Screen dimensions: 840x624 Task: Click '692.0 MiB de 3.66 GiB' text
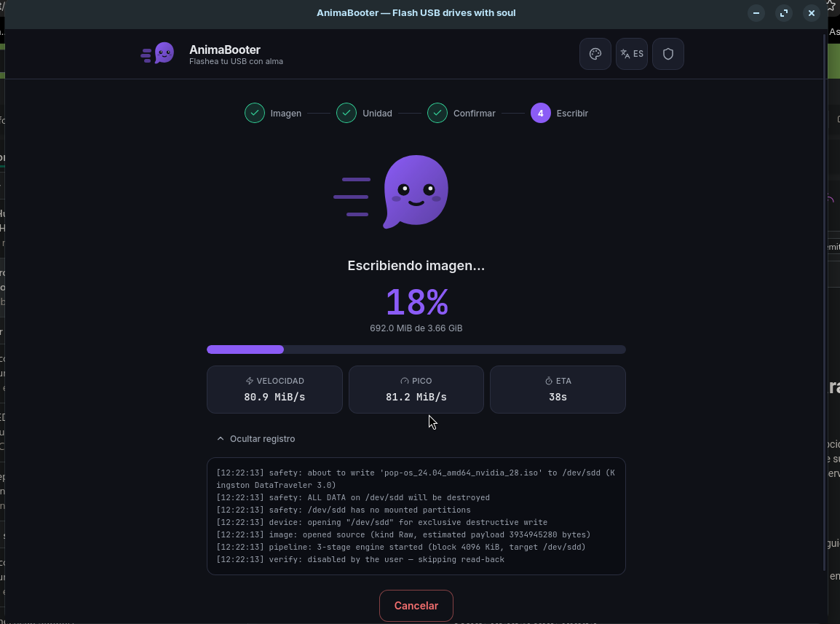click(x=416, y=328)
